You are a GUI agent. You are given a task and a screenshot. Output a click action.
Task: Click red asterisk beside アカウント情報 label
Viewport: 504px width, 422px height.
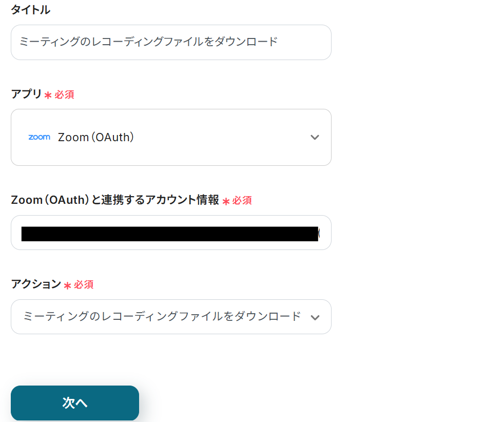(226, 201)
